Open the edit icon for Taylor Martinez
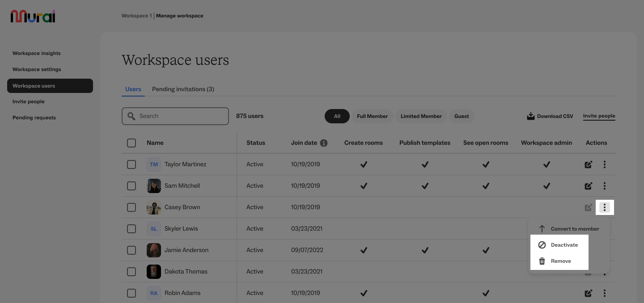 click(589, 164)
